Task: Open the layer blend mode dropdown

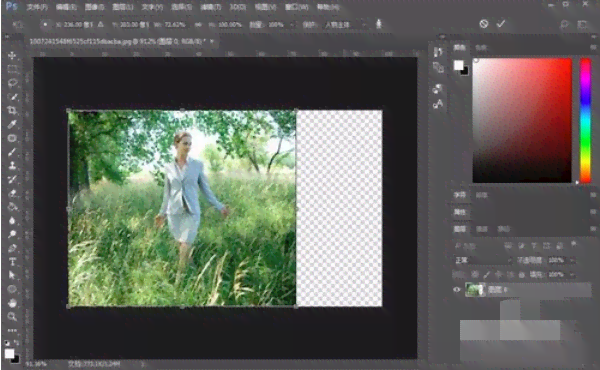Action: 483,260
